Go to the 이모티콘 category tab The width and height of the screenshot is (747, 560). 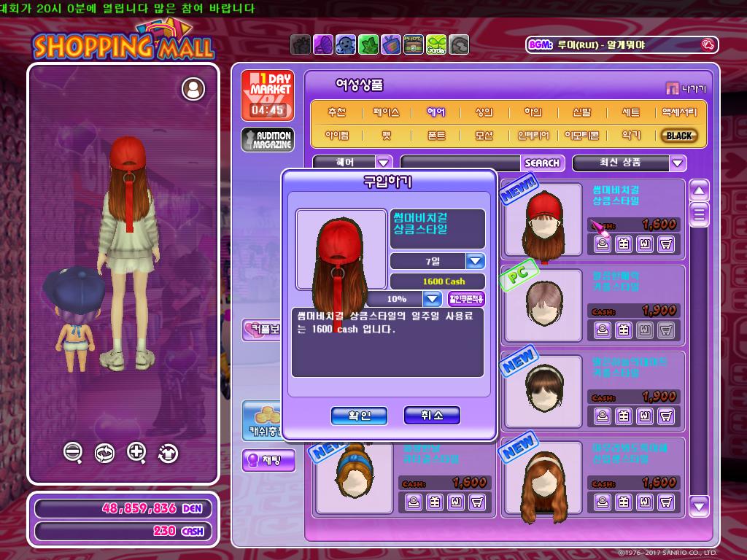[x=581, y=136]
